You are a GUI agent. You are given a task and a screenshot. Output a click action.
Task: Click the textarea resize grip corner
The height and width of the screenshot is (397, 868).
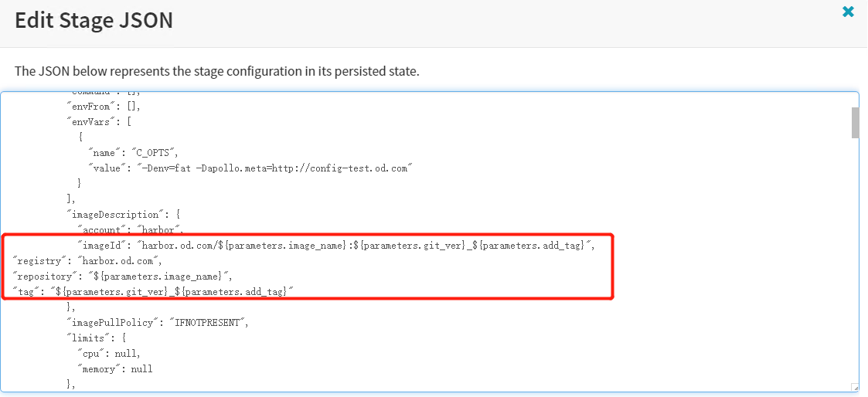(854, 388)
